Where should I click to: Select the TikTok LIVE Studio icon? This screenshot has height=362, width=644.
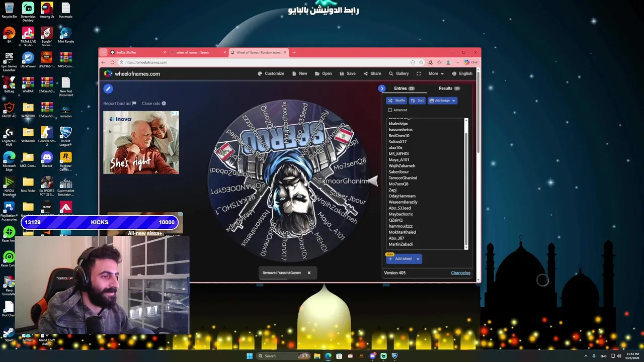tap(28, 37)
